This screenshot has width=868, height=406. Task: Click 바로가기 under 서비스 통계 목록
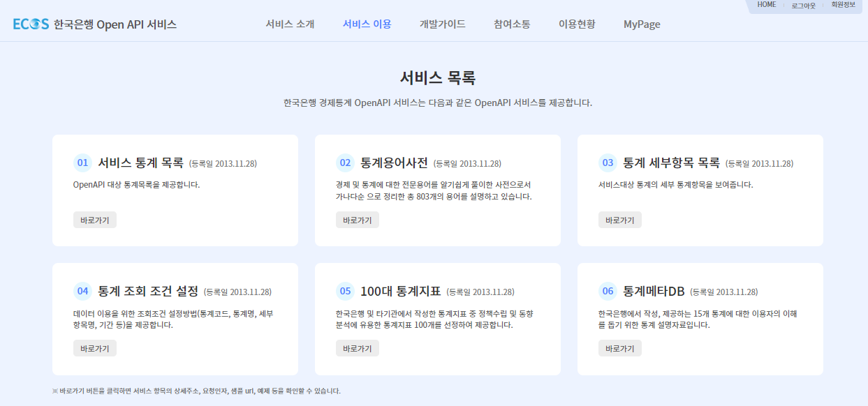click(94, 220)
